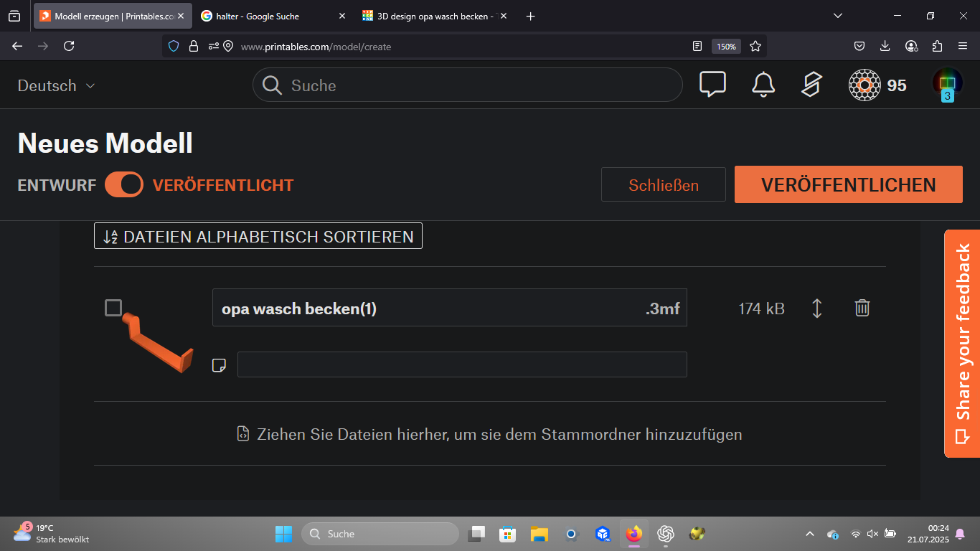Click the tracking protection shield icon
Screen dimensions: 980x551
point(173,46)
